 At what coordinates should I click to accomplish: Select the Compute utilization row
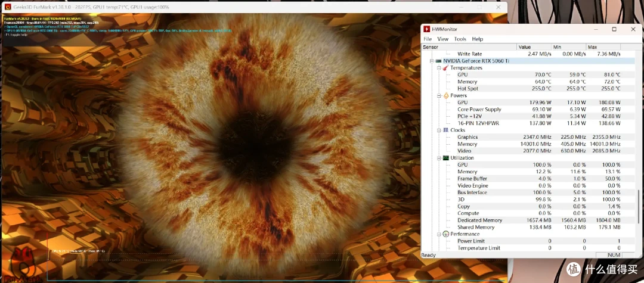[529, 213]
